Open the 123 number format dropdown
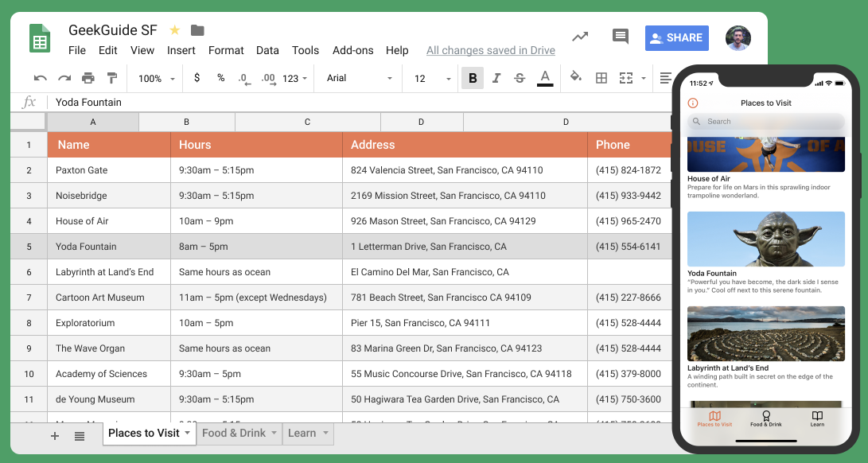This screenshot has width=868, height=463. point(294,79)
